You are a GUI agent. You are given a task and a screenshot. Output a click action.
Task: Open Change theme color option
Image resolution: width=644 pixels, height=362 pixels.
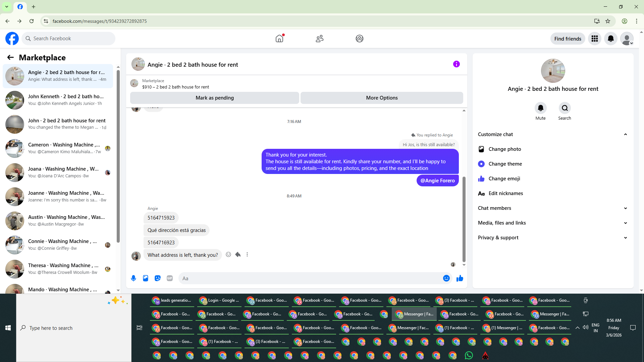point(505,164)
